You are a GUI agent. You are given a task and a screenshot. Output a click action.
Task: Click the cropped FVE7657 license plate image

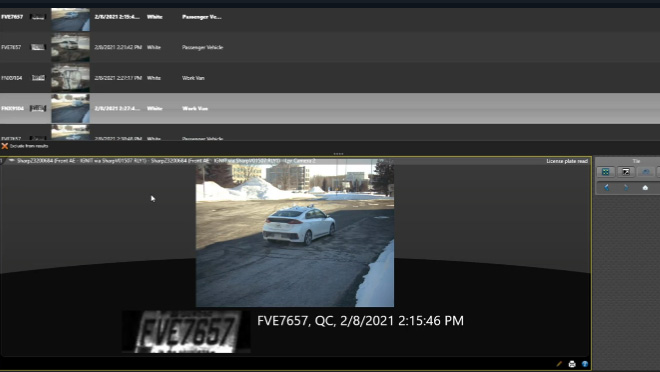pos(186,332)
